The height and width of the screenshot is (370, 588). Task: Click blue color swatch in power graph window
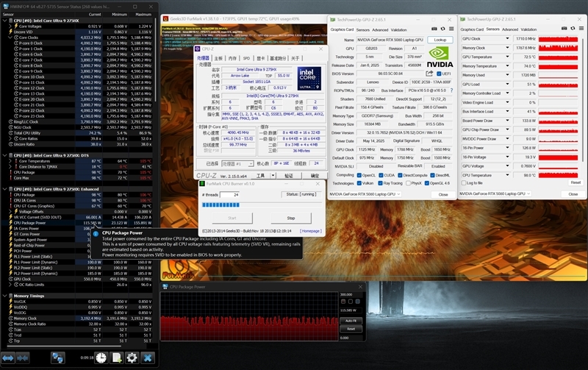(357, 302)
